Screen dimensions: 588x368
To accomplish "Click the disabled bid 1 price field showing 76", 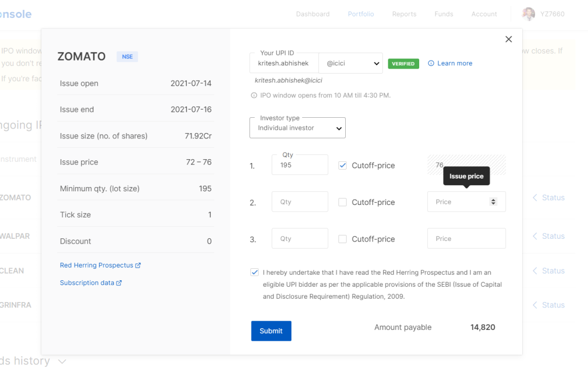I will pos(467,165).
